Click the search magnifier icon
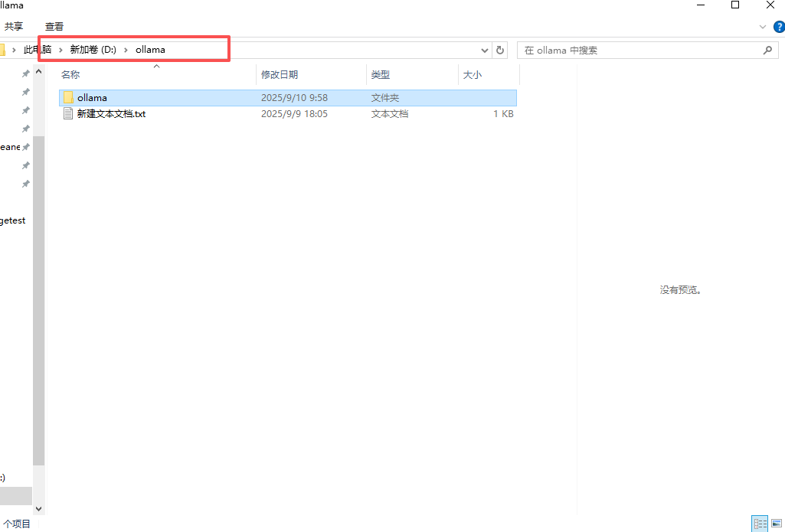Image resolution: width=785 pixels, height=532 pixels. tap(767, 50)
